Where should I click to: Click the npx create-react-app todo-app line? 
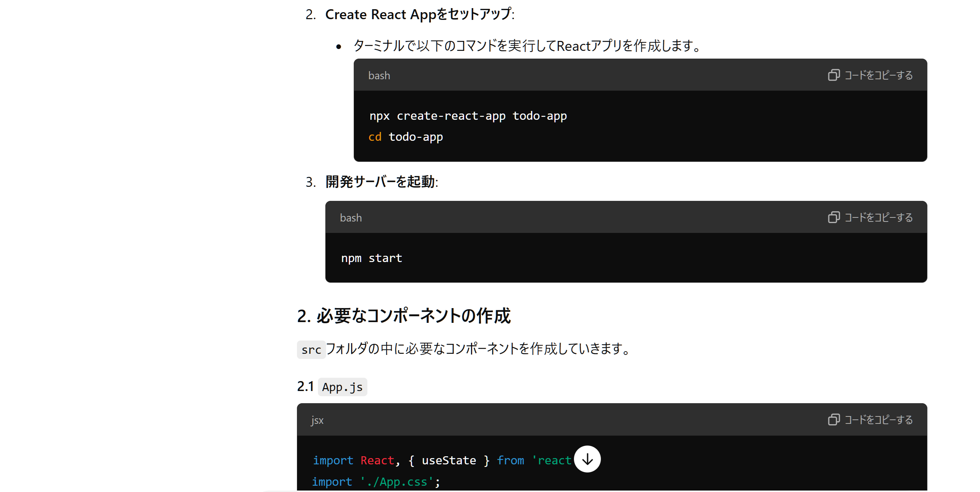coord(468,116)
